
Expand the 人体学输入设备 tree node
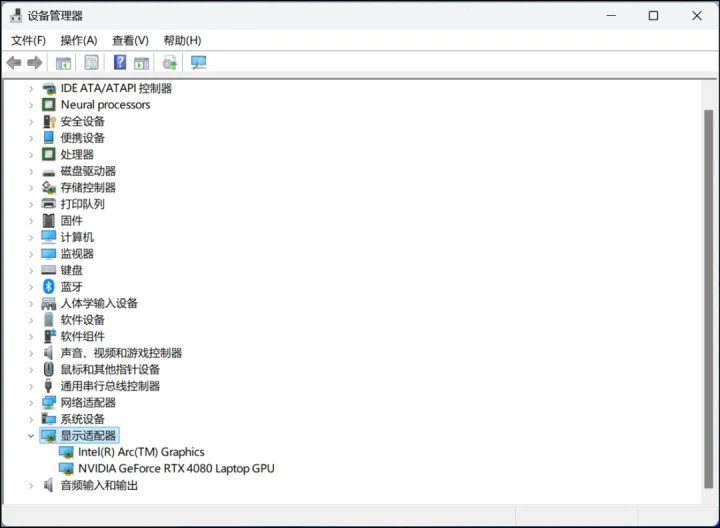click(x=31, y=303)
